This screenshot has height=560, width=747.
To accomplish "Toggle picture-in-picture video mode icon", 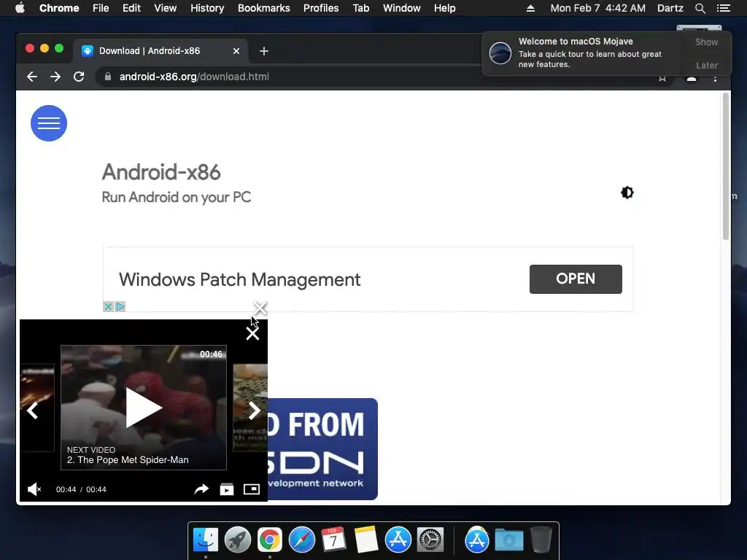I will pyautogui.click(x=252, y=489).
